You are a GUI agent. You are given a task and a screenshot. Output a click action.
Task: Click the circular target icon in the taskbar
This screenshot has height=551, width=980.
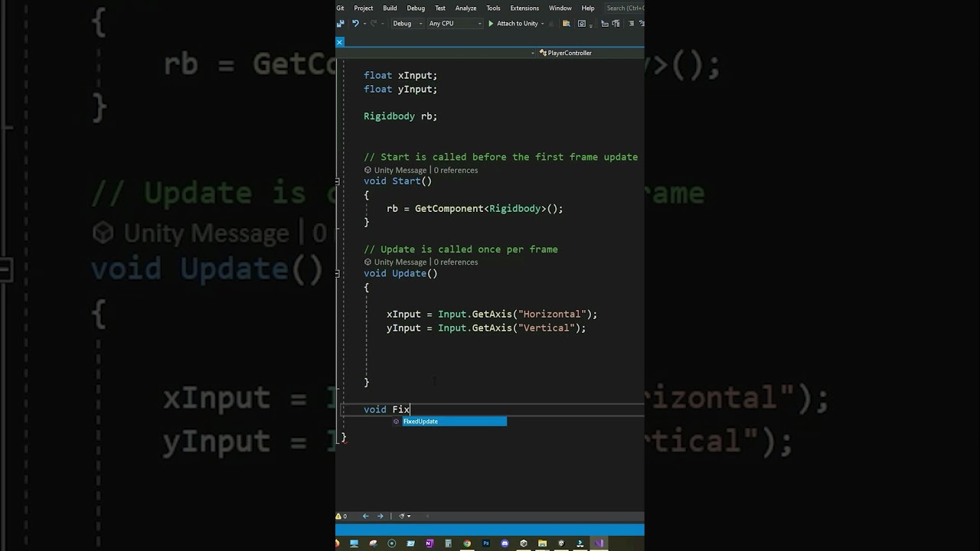click(392, 543)
